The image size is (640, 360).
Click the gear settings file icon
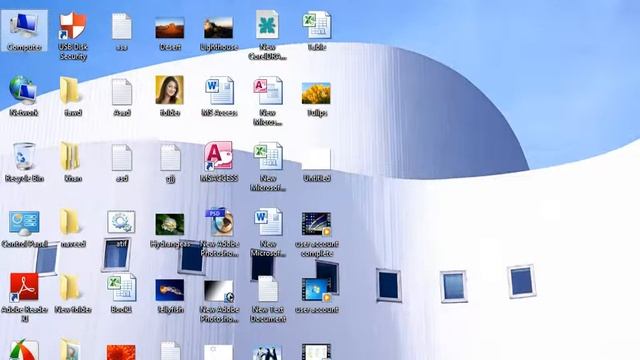click(121, 222)
